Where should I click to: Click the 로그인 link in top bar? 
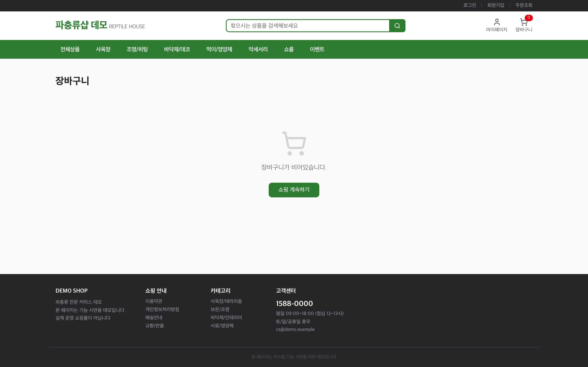tap(469, 5)
